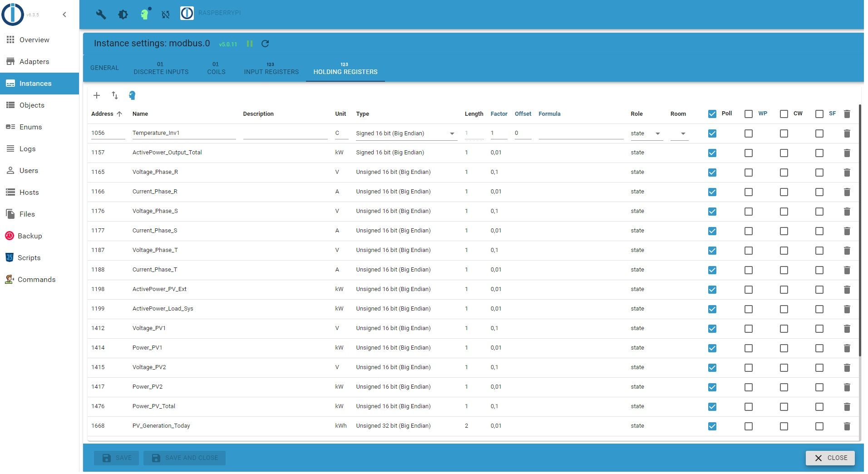Toggle the WP header checkbox

(749, 114)
